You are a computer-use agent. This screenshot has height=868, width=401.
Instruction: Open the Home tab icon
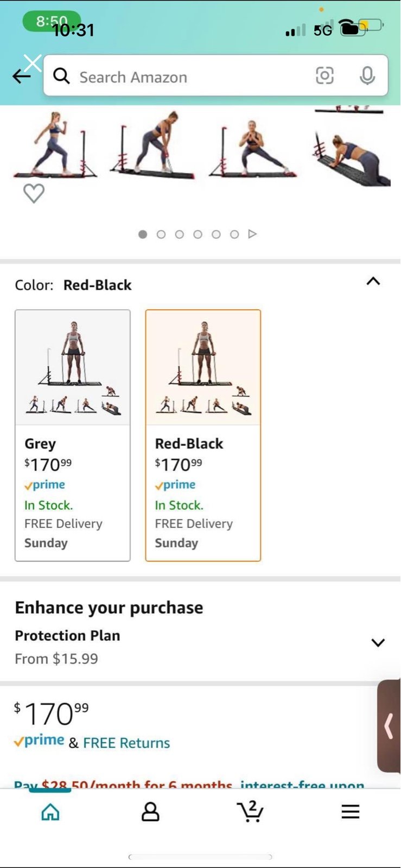tap(50, 812)
